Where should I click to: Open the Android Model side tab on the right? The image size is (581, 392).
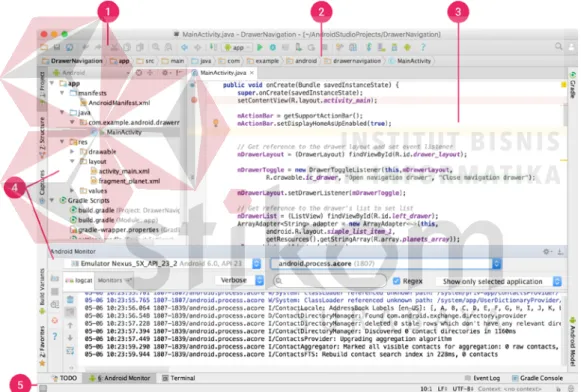click(x=573, y=341)
